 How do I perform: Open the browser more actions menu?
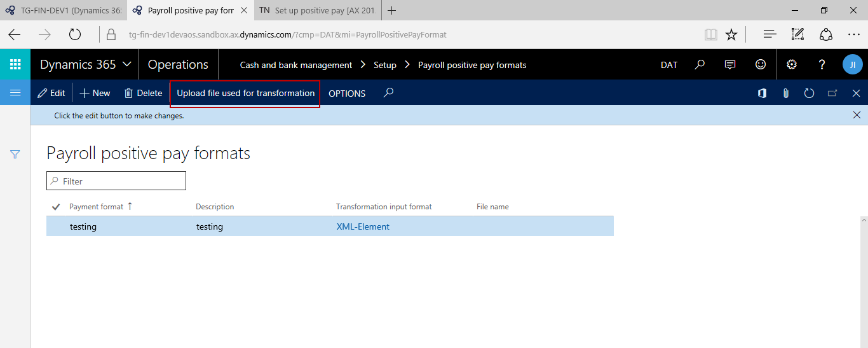point(854,34)
